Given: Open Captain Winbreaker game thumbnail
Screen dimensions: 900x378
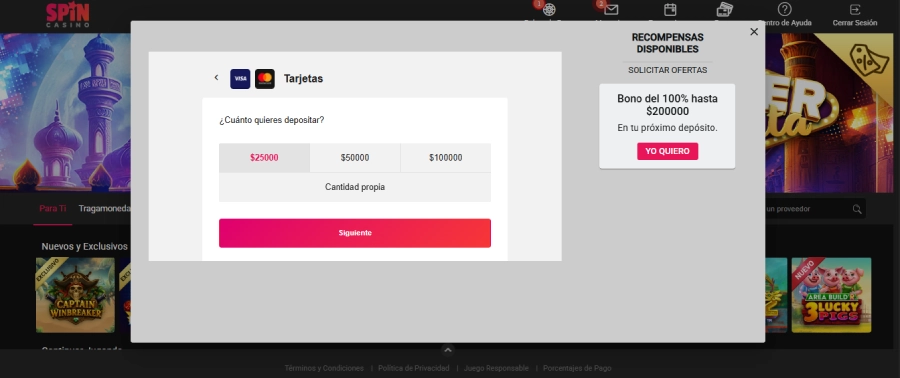Looking at the screenshot, I should 75,295.
